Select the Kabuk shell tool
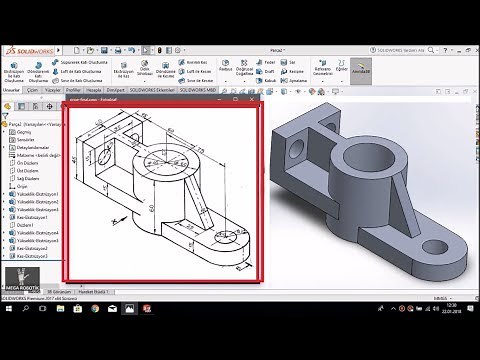Screen dimensions: 480x360 pos(266,81)
